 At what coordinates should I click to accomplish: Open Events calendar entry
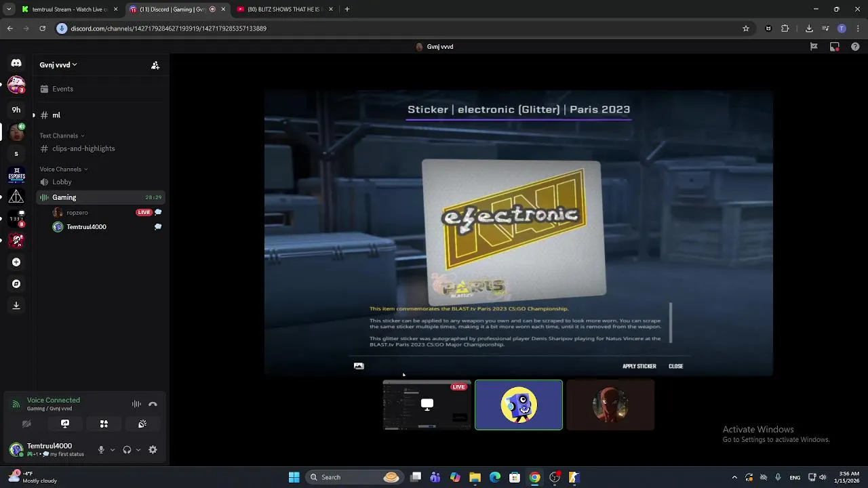102,89
